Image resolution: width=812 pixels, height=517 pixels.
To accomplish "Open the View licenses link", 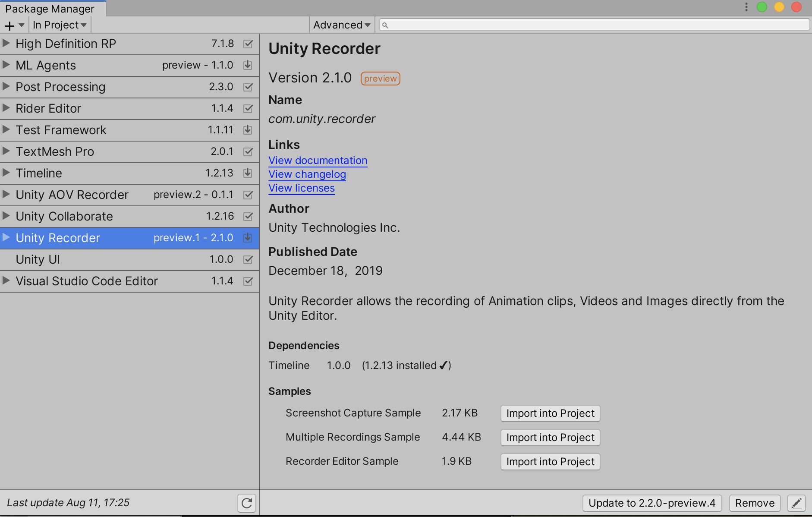I will click(302, 188).
